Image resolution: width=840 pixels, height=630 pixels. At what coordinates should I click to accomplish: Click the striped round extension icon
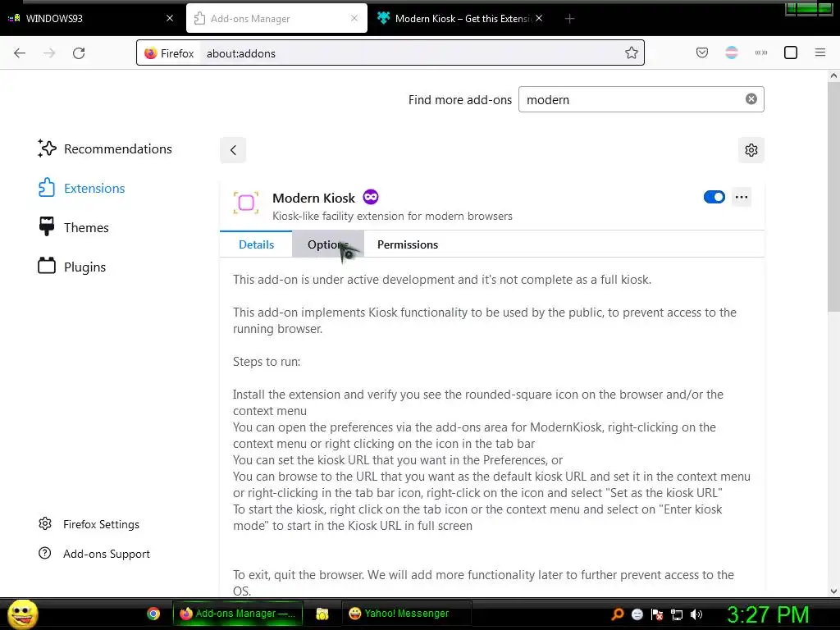click(731, 52)
